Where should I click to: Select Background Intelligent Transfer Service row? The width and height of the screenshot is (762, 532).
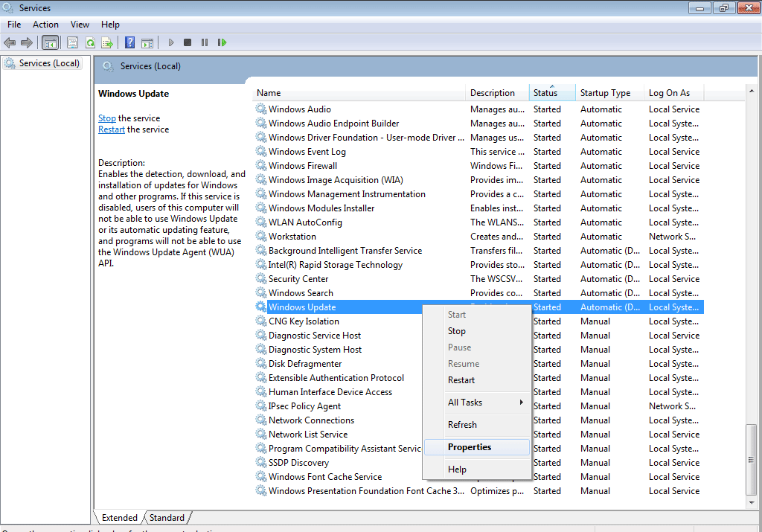[478, 250]
